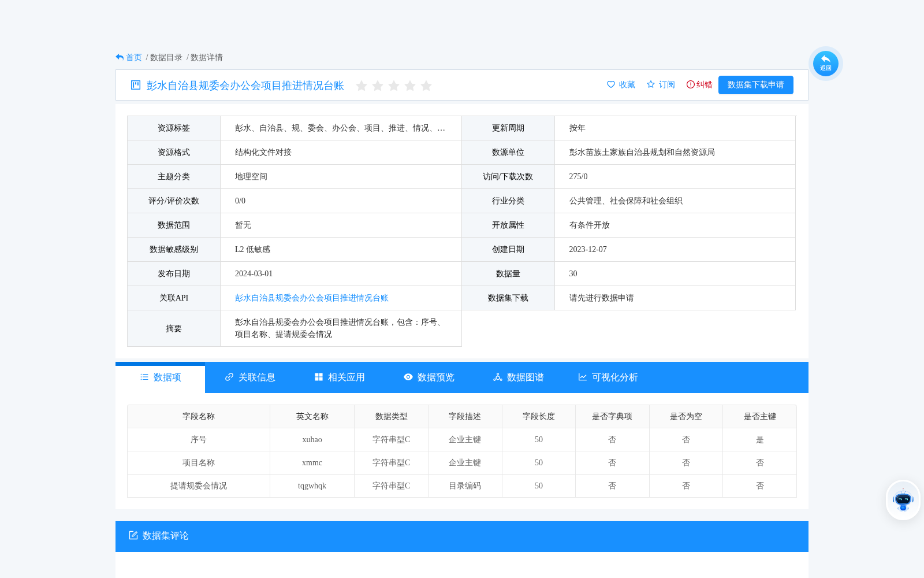Click the 字段名称 column header

pos(199,417)
